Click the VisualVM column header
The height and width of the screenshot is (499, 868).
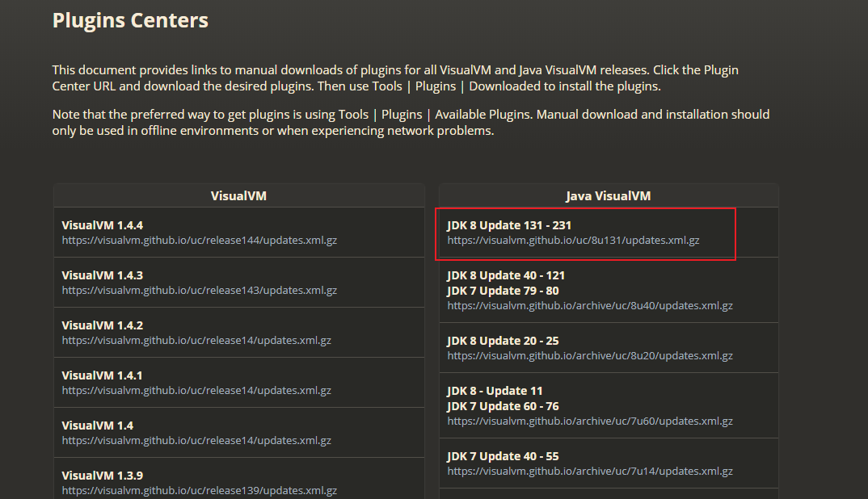(238, 196)
